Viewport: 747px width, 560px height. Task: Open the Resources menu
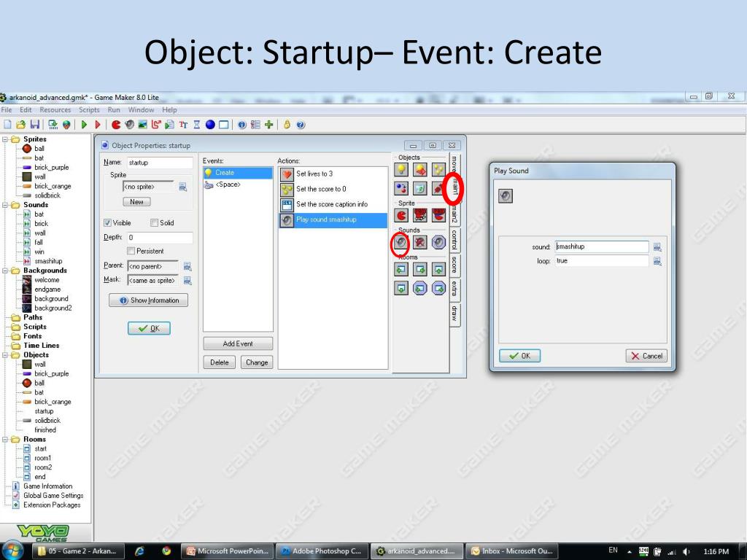(x=55, y=109)
